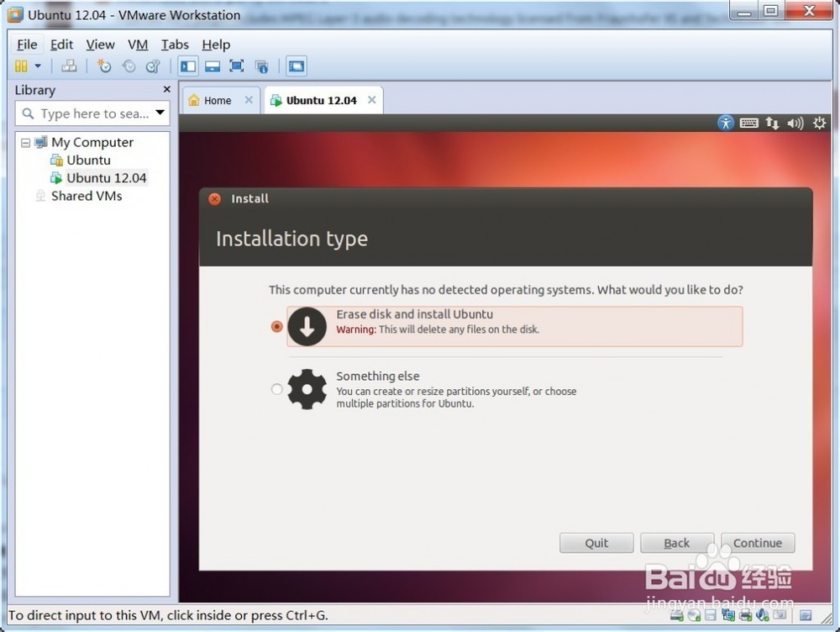Click the USB camera device status icon

pyautogui.click(x=780, y=615)
